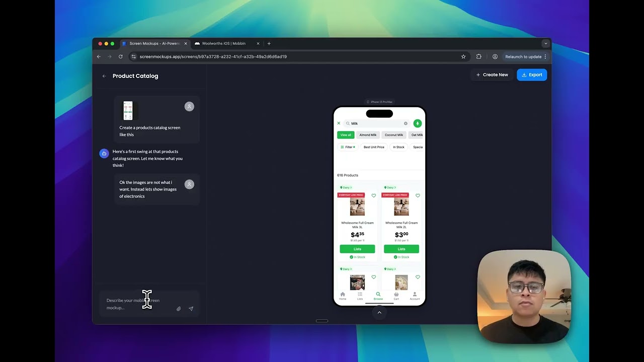Screen dimensions: 644x362
Task: Open Dairy category on Milk 3L card
Action: [346, 188]
